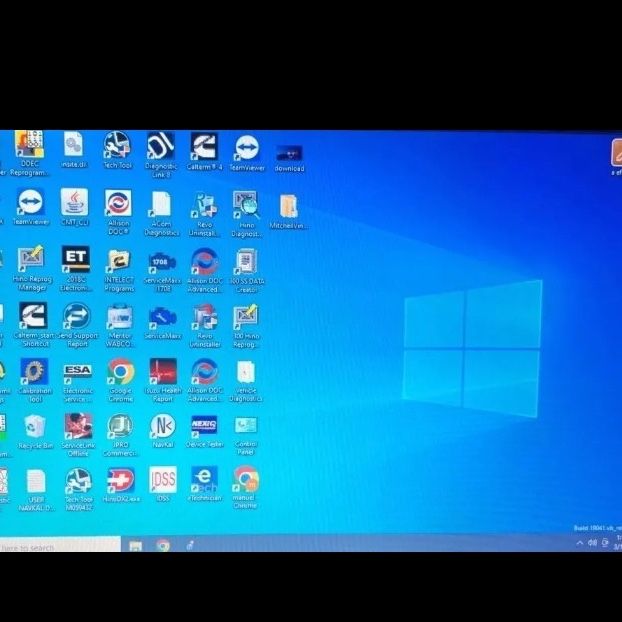The image size is (622, 622).
Task: Open File Explorer from the taskbar
Action: (136, 546)
